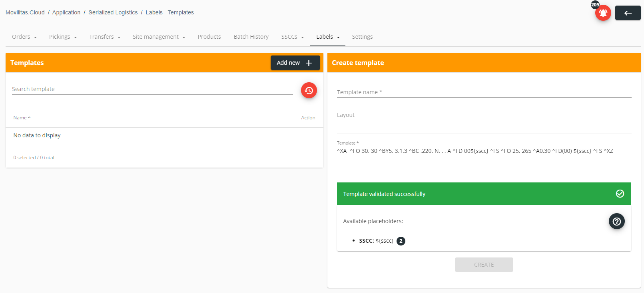Viewport: 644px width, 293px height.
Task: Click the green validation check circle icon
Action: [x=620, y=194]
